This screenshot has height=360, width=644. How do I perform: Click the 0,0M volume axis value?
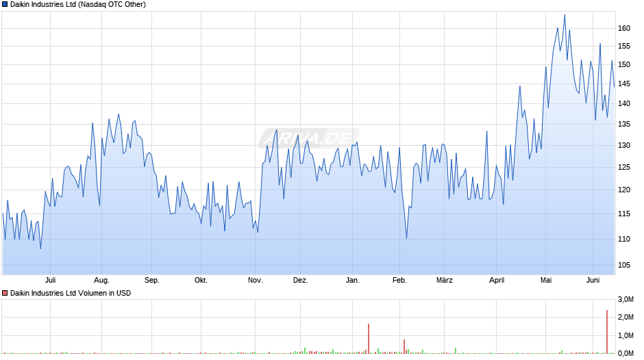[626, 353]
